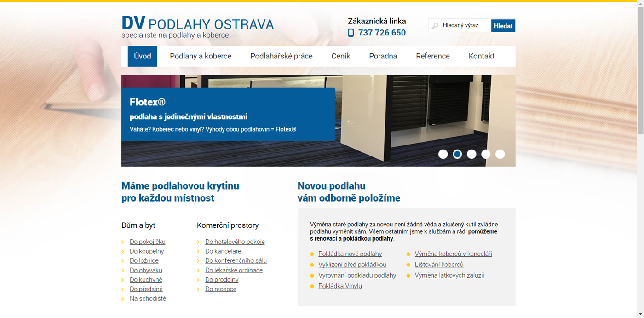This screenshot has height=318, width=644.
Task: Click the 'Máme podlahovou krytinu' heading
Action: [x=180, y=192]
